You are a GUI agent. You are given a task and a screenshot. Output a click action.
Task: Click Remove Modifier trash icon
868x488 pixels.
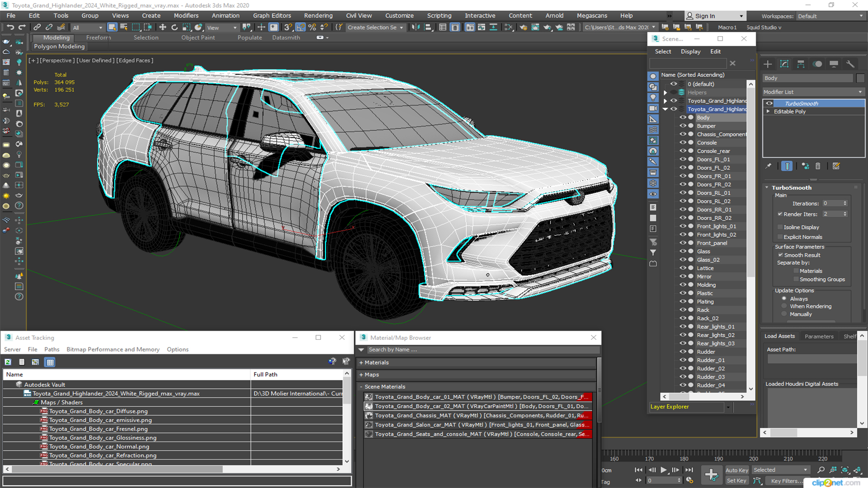(818, 166)
